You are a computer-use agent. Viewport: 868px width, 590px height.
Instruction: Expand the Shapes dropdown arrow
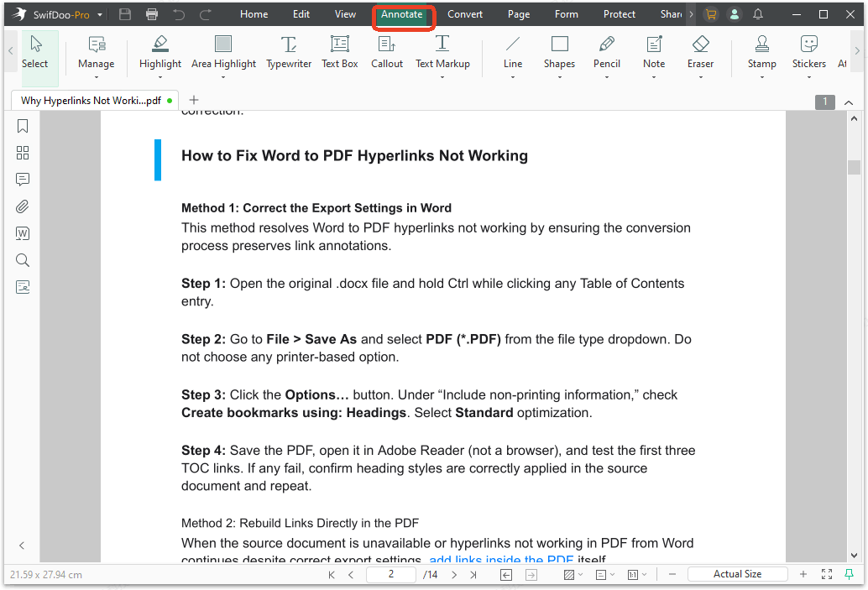(560, 77)
